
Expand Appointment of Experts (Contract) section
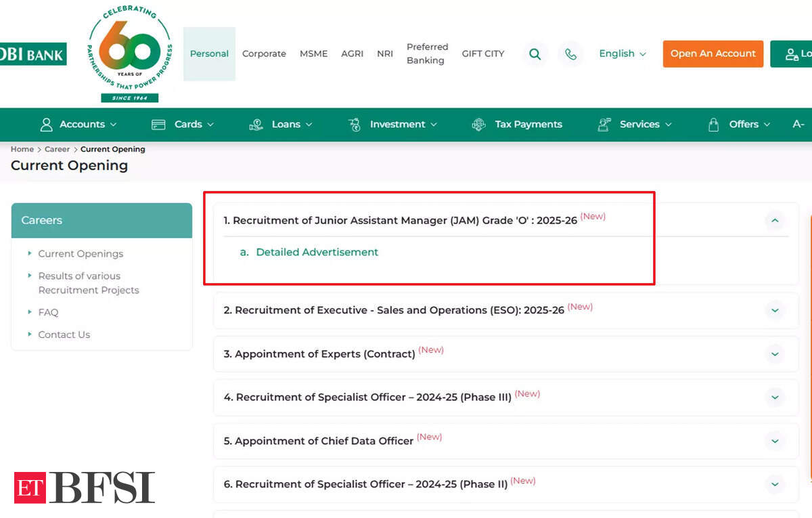(x=775, y=354)
